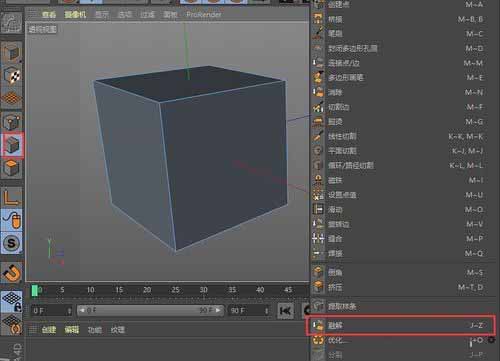Click the 透视视图 viewport label
This screenshot has width=500, height=361.
pos(42,29)
